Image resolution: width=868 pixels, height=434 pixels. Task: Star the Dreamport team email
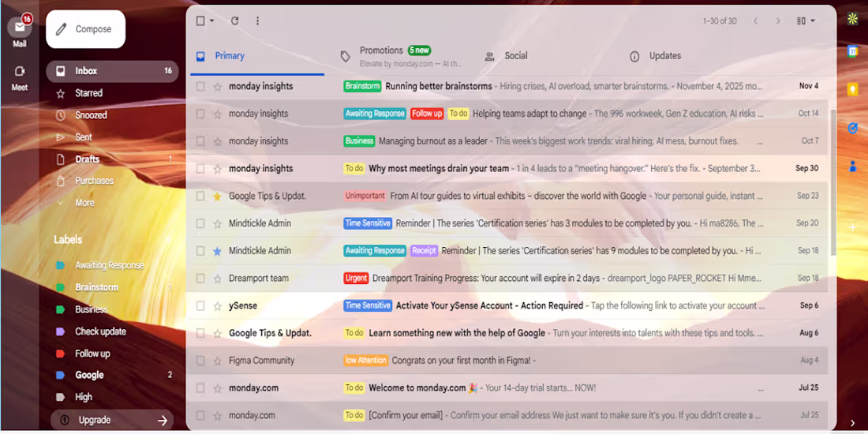click(217, 278)
